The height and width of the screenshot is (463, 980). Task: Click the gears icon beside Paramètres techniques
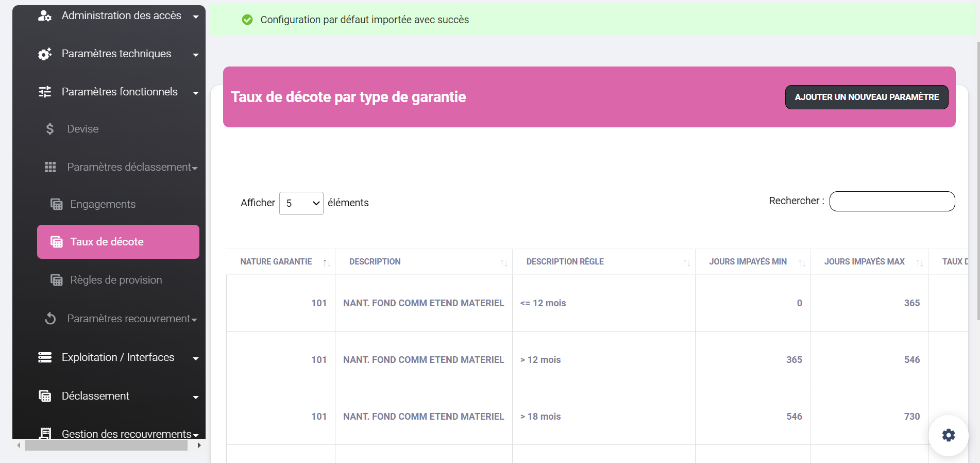click(45, 54)
